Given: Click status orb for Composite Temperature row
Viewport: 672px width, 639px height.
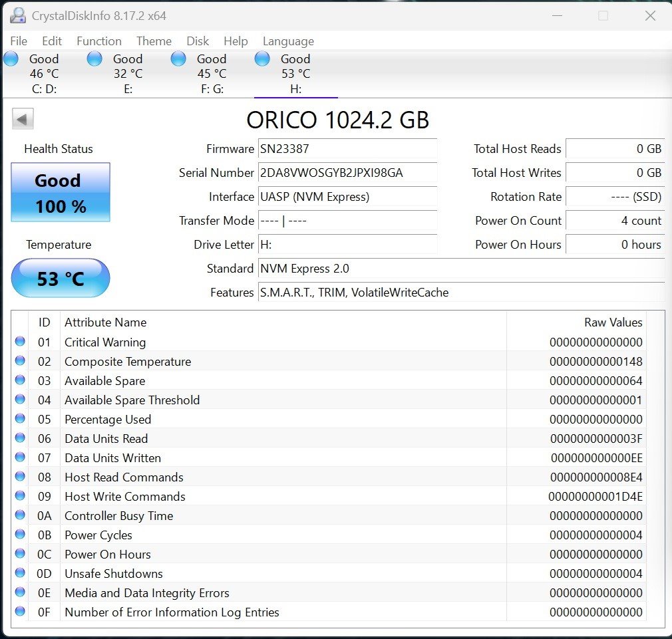Looking at the screenshot, I should 20,360.
